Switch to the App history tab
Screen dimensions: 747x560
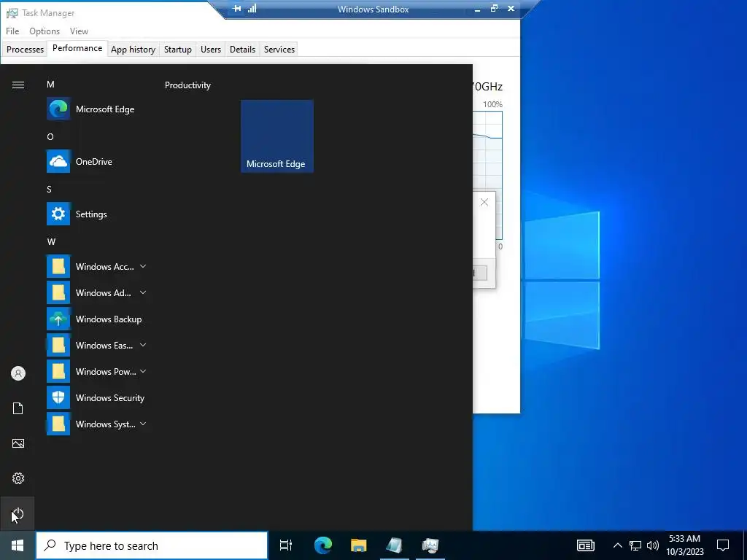[133, 50]
